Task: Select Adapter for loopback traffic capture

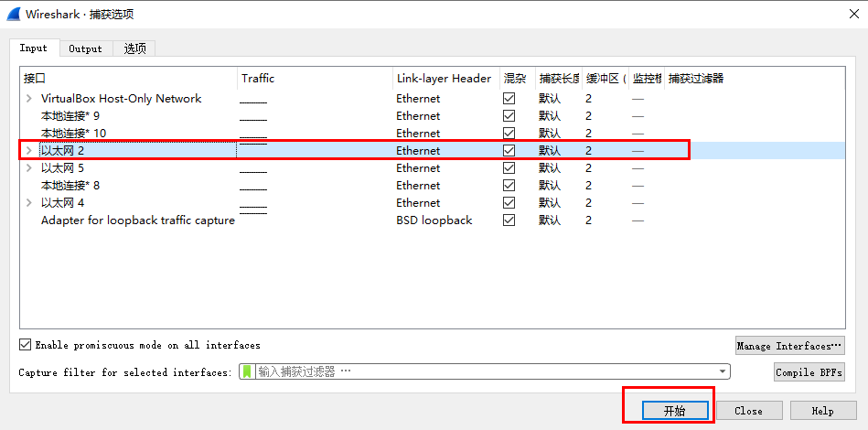Action: point(138,220)
